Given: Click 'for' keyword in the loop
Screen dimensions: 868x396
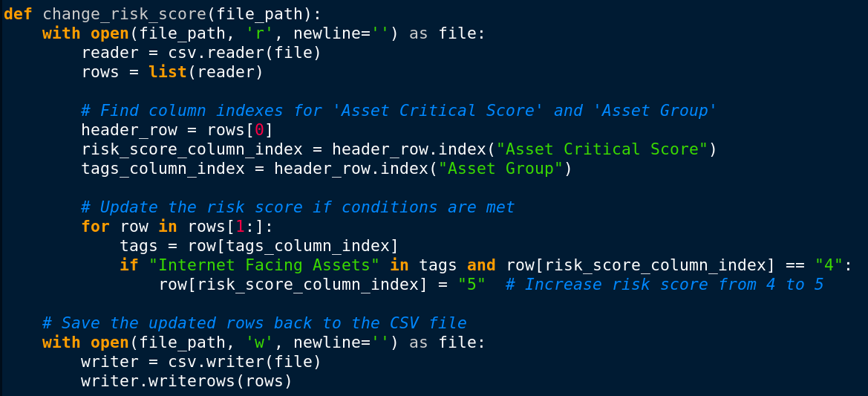Looking at the screenshot, I should click(95, 227).
